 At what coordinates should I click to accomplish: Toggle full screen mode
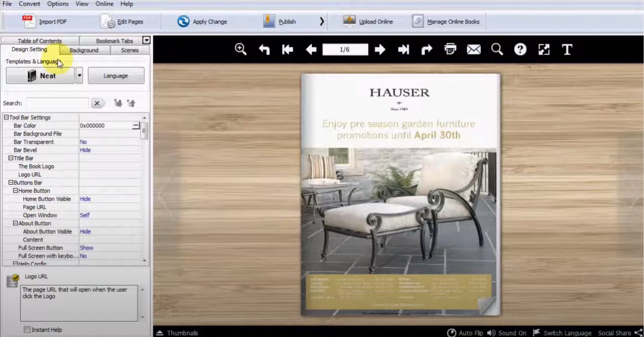[x=544, y=50]
